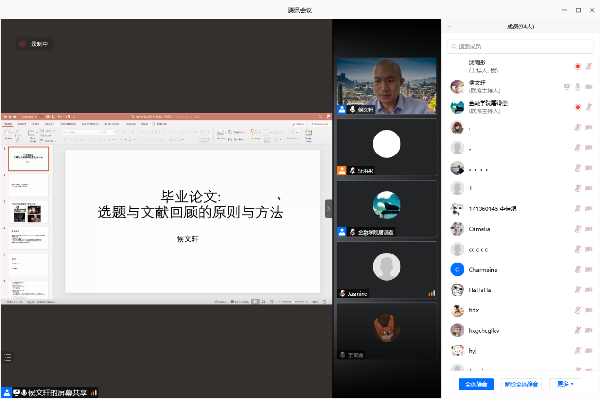This screenshot has width=600, height=399.
Task: Click the camera-off icon beside Carnelia
Action: (x=589, y=229)
